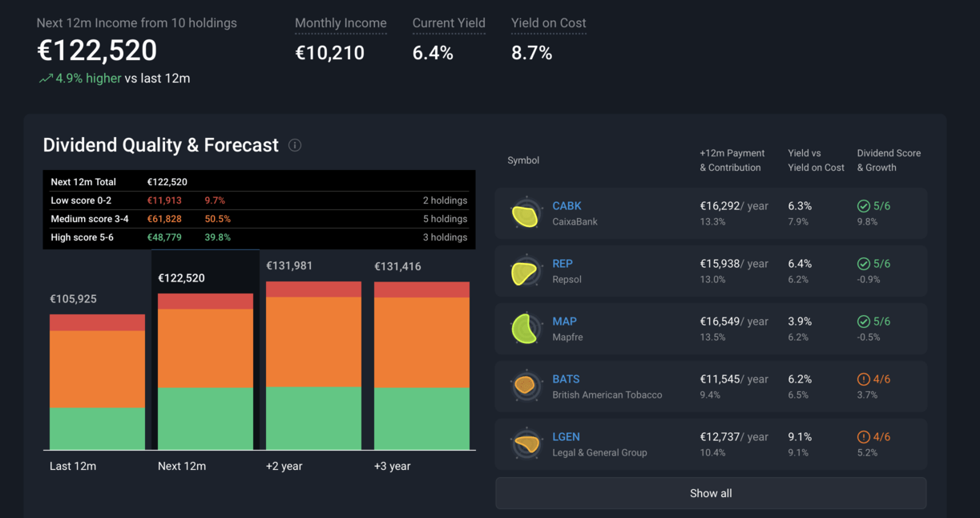Click the Legal & General radar icon
This screenshot has height=518, width=980.
coord(525,444)
